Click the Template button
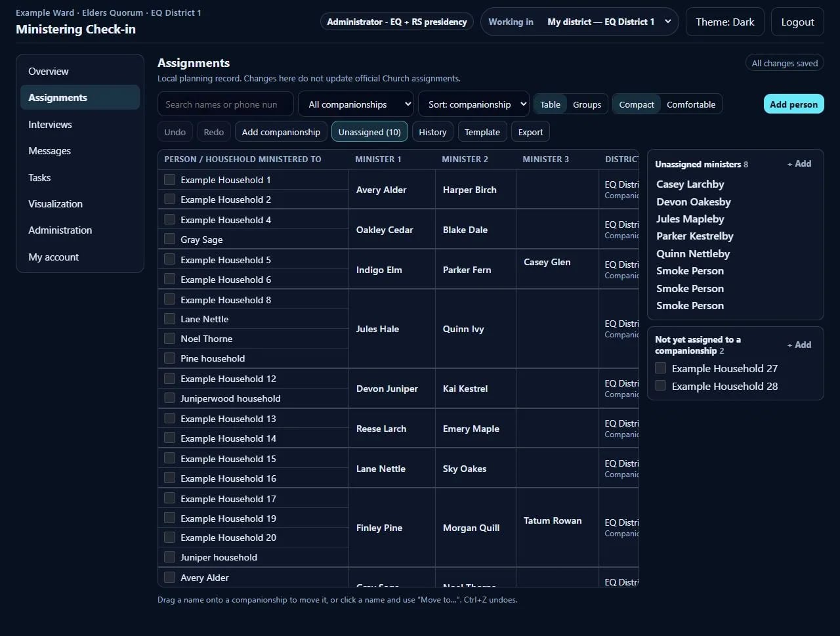The image size is (840, 636). pos(482,132)
